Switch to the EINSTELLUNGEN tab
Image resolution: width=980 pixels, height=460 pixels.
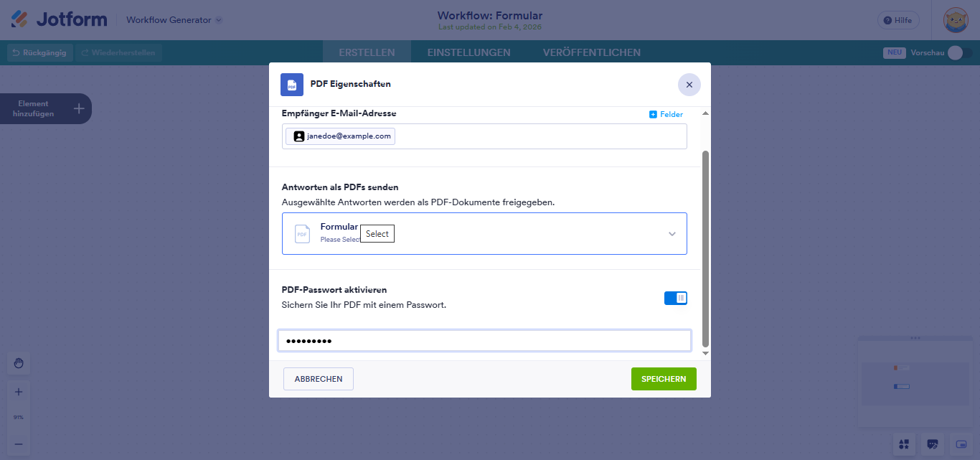469,52
